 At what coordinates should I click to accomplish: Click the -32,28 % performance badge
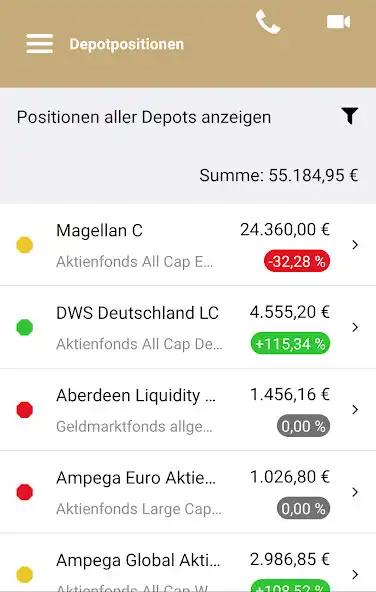click(x=297, y=261)
